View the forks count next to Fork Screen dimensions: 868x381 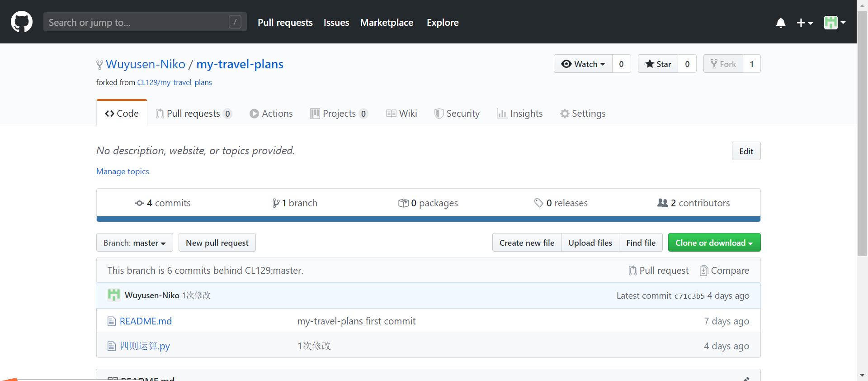point(752,64)
